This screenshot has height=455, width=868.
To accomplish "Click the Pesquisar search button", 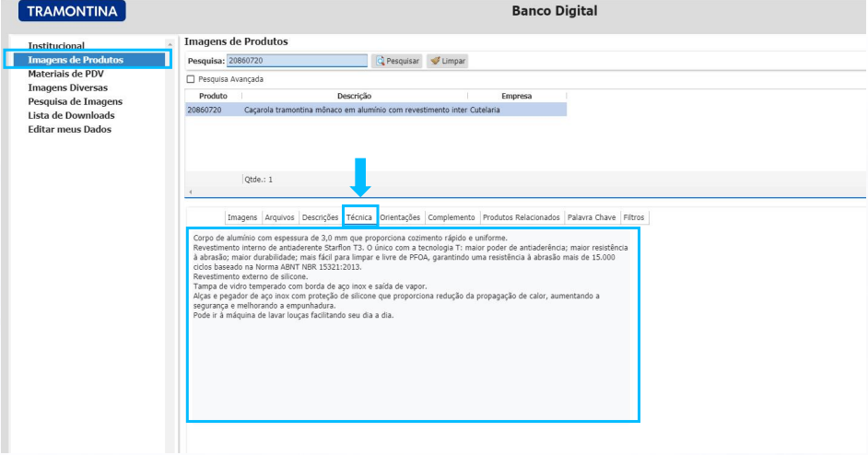I will (x=397, y=61).
